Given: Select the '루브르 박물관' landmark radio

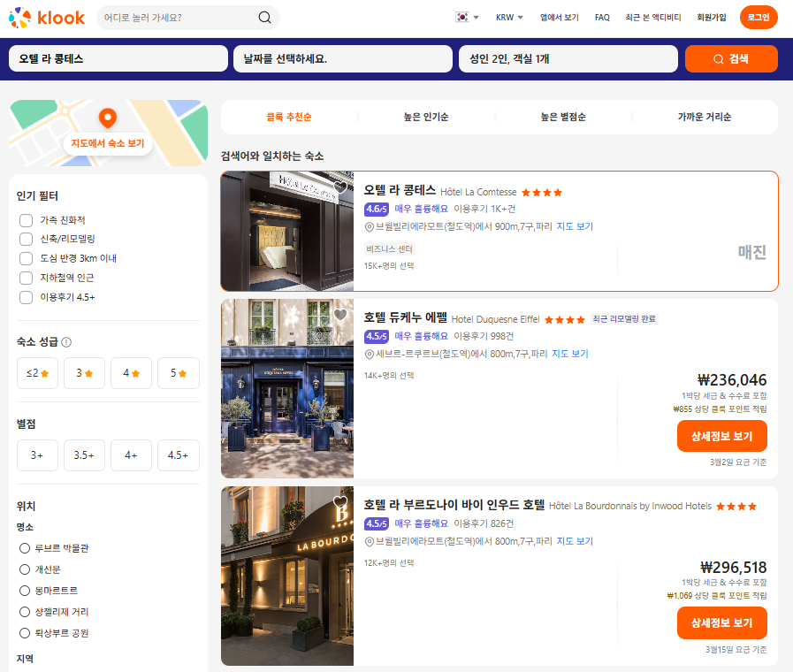Looking at the screenshot, I should click(24, 548).
